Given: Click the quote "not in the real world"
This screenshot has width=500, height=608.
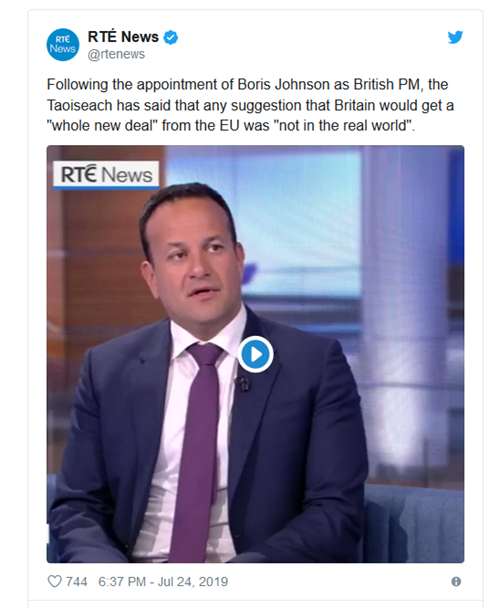Looking at the screenshot, I should tap(343, 126).
